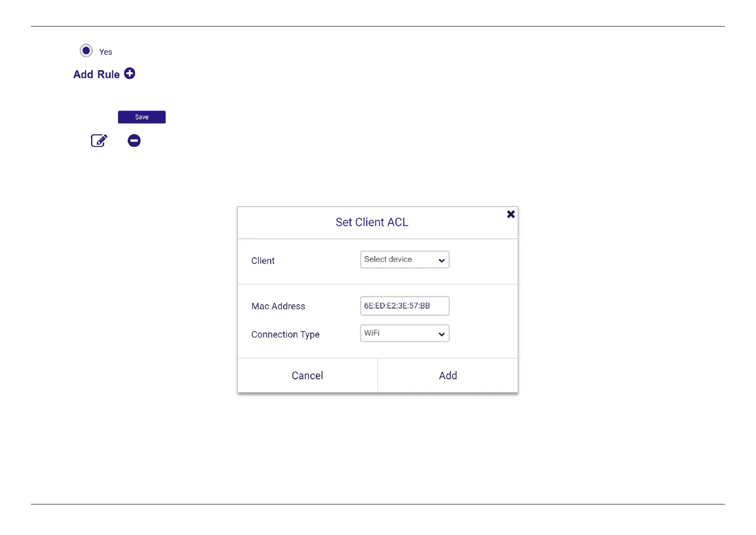Viewport: 756px width, 535px height.
Task: Select the Yes radio button
Action: click(x=86, y=51)
